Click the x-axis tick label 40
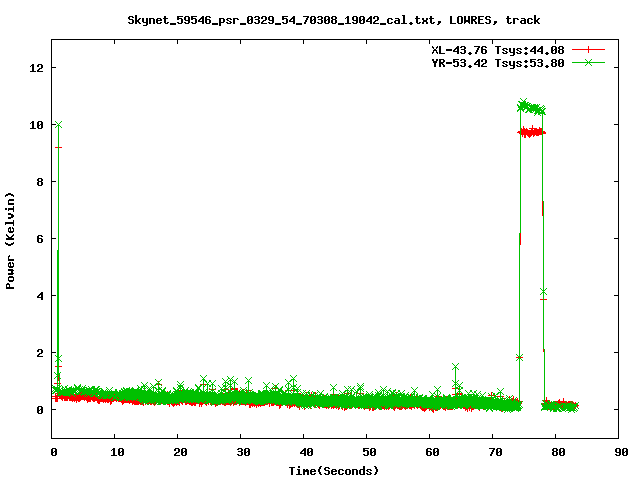The width and height of the screenshot is (640, 480). tap(306, 452)
